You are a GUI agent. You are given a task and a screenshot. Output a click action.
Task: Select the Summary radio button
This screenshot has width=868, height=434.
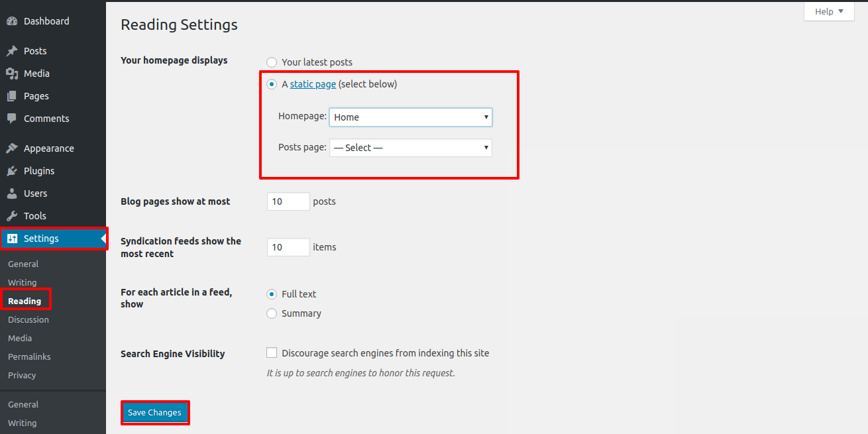[272, 313]
